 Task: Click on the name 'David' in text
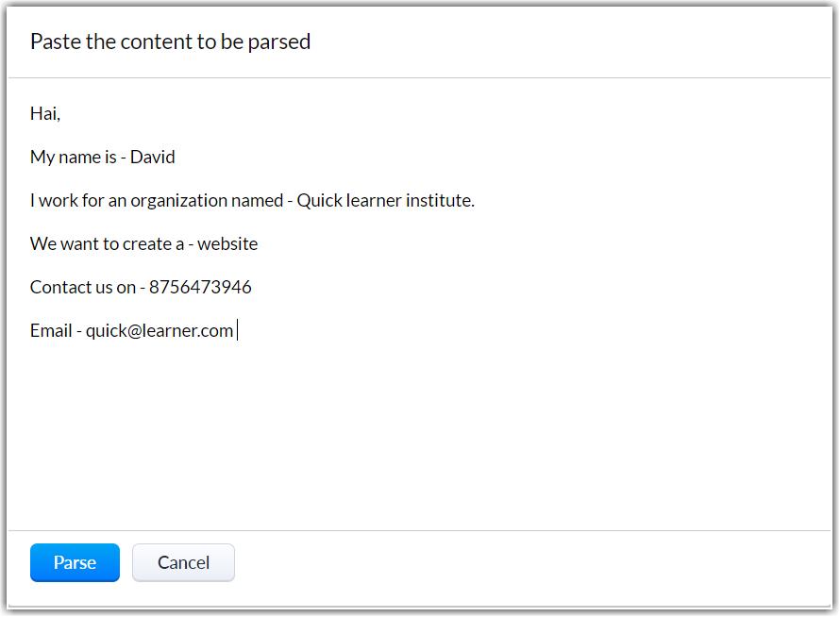(153, 158)
